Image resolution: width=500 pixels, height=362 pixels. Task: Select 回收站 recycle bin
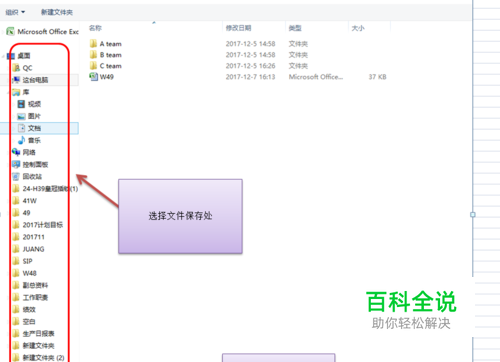27,176
